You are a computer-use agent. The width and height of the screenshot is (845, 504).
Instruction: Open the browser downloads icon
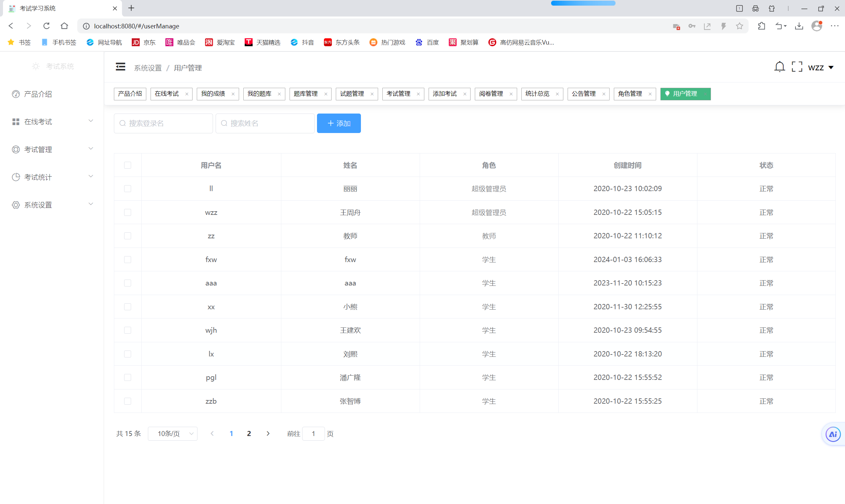(x=799, y=26)
